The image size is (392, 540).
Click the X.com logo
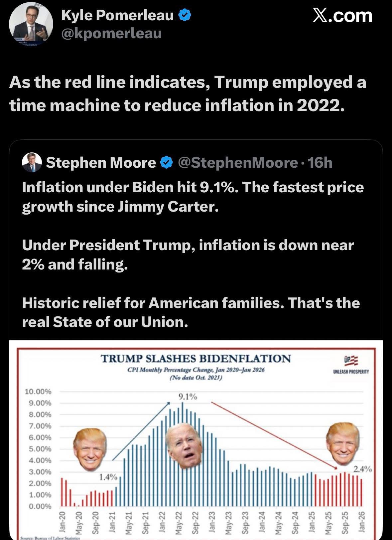[x=342, y=16]
